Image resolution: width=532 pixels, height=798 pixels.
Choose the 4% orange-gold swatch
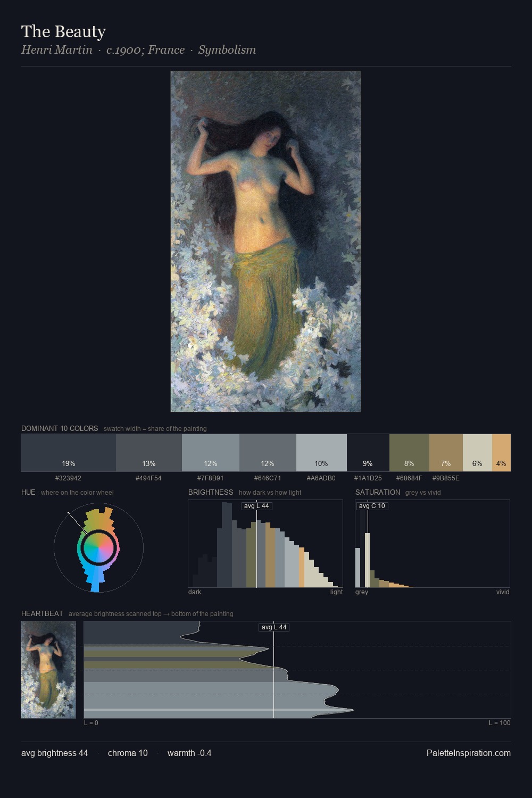point(501,453)
